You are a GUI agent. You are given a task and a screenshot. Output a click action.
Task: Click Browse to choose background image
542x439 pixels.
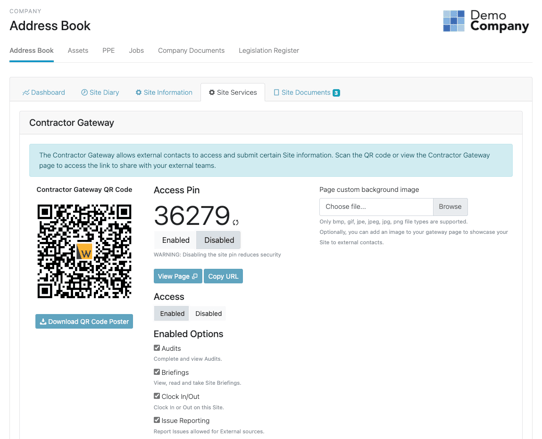(x=450, y=207)
